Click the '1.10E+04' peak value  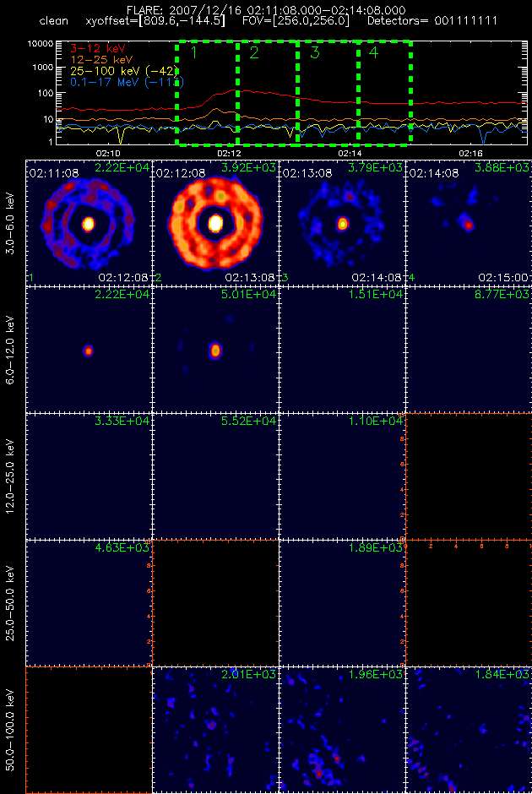376,421
